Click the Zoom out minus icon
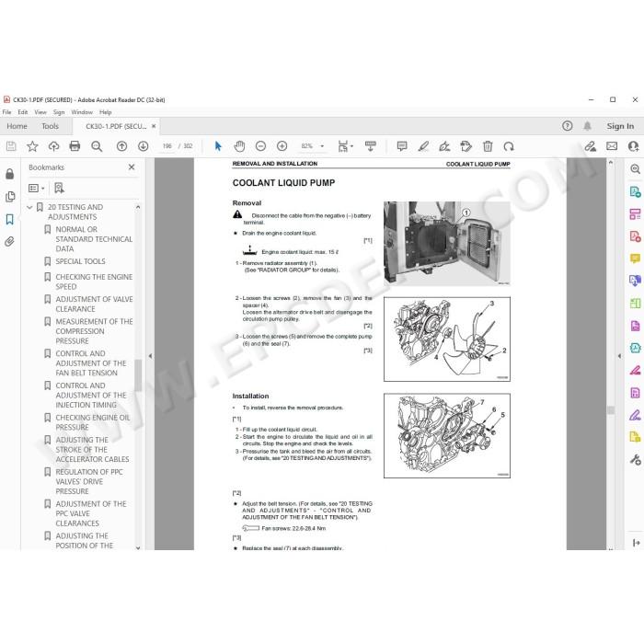This screenshot has height=644, width=644. click(x=260, y=146)
